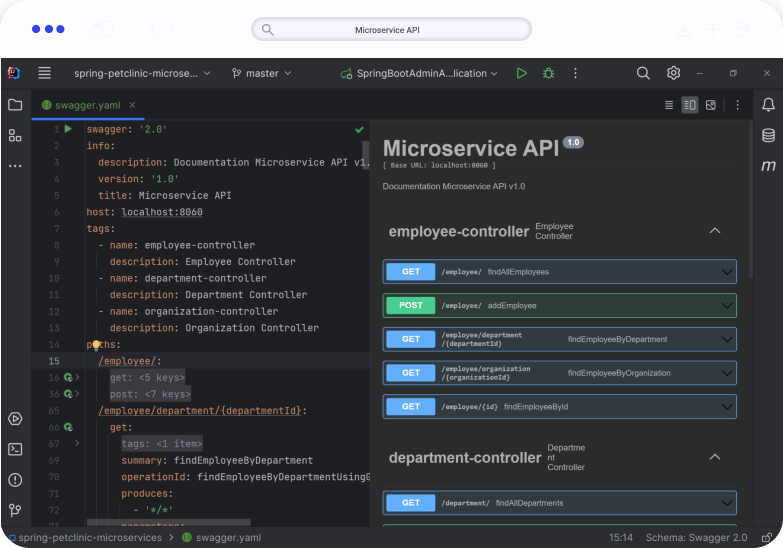Screen dimensions: 783x548
Task: Open Search Everywhere magnifier in IDE toolbar
Action: tap(643, 73)
